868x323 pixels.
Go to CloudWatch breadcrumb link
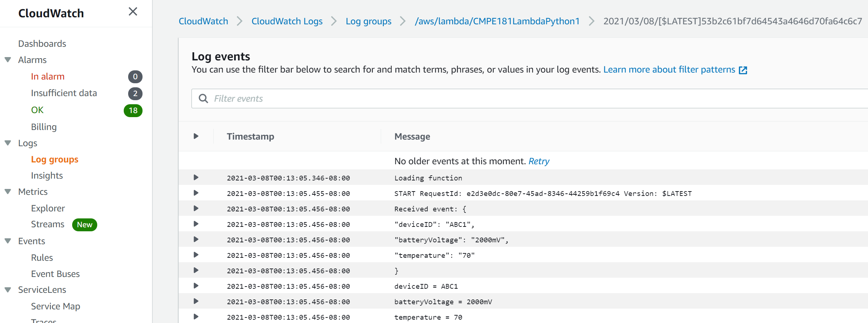pyautogui.click(x=203, y=21)
